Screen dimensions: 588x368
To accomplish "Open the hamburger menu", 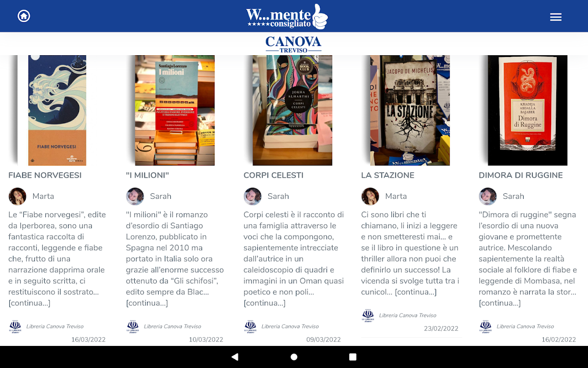I will click(556, 17).
